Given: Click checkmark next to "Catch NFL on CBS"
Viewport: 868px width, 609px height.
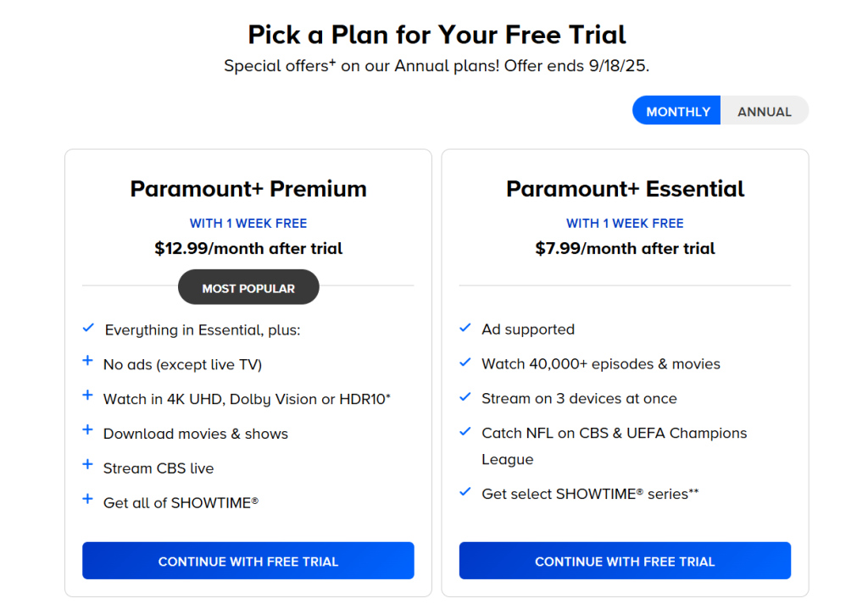Looking at the screenshot, I should tap(465, 433).
